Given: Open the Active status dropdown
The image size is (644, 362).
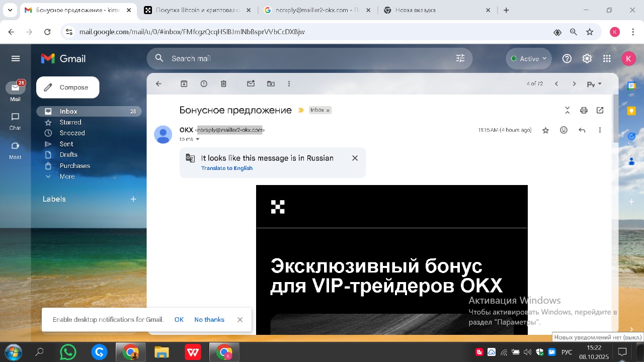Looking at the screenshot, I should point(528,59).
